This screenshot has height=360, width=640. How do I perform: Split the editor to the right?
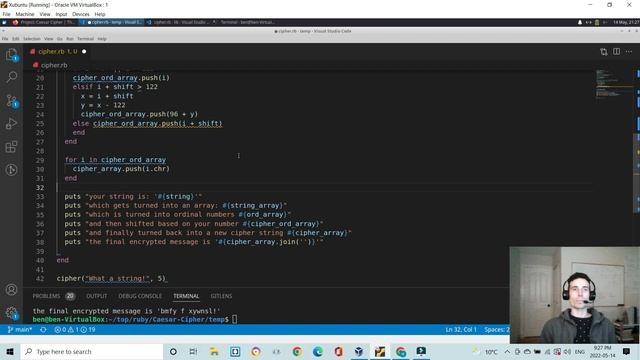click(616, 52)
